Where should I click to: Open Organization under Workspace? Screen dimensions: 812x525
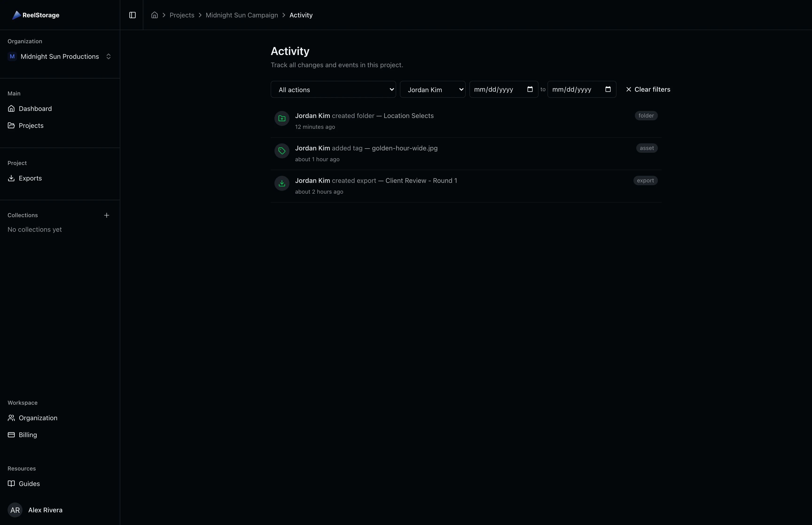38,418
